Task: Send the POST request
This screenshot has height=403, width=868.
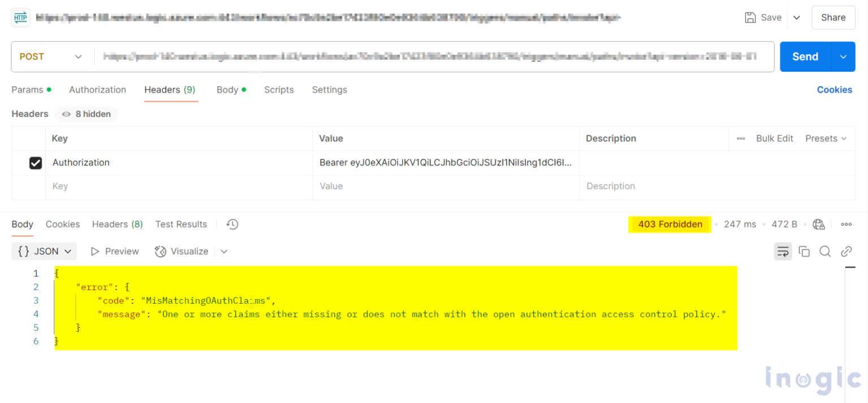Action: point(805,56)
